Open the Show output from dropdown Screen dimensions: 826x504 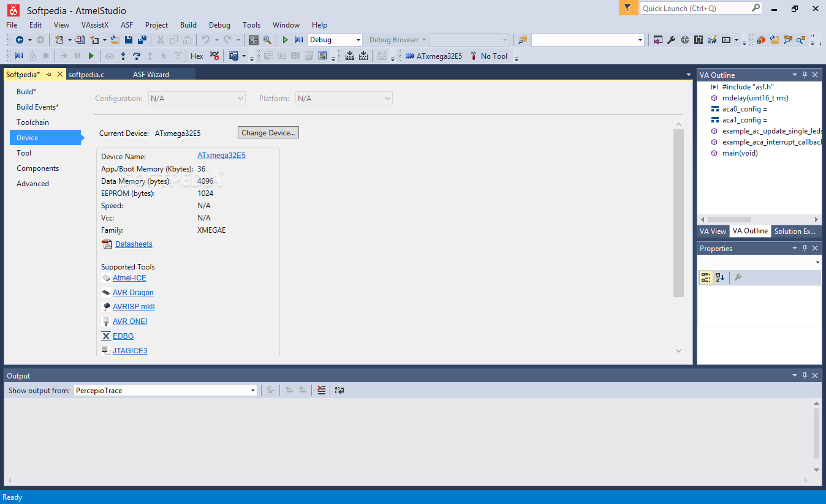pyautogui.click(x=165, y=390)
